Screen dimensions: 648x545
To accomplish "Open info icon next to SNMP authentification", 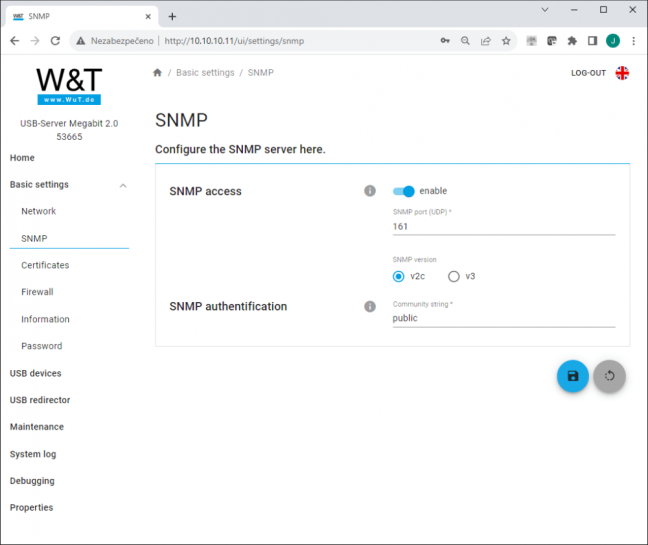I will [370, 306].
